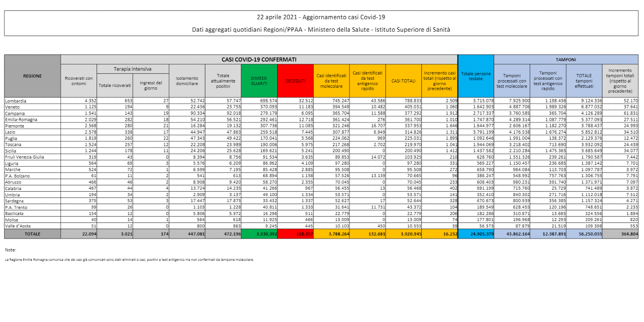
Task: Click the CASI TOTALI column header
Action: 403,81
